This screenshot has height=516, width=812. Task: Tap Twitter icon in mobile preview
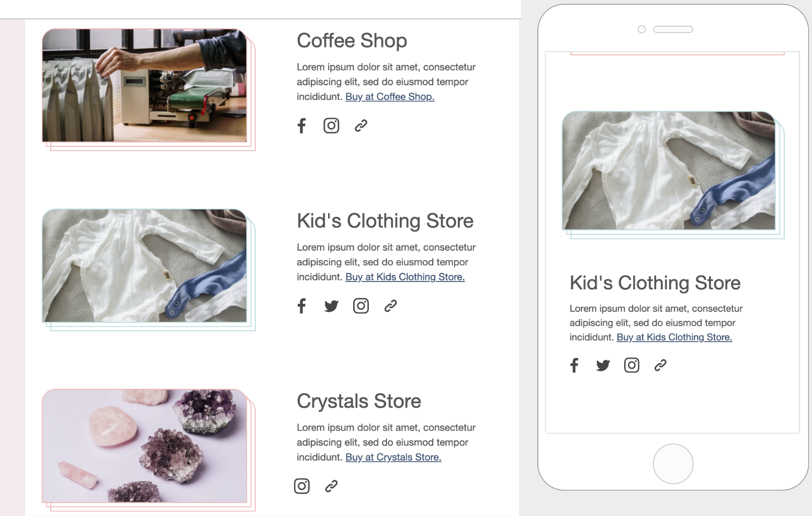[x=603, y=365]
